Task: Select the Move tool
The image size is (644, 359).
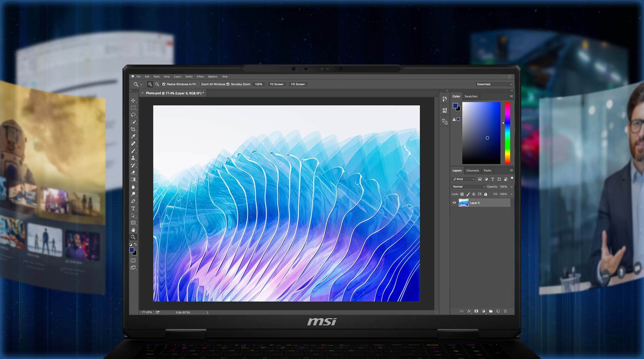Action: pos(133,100)
